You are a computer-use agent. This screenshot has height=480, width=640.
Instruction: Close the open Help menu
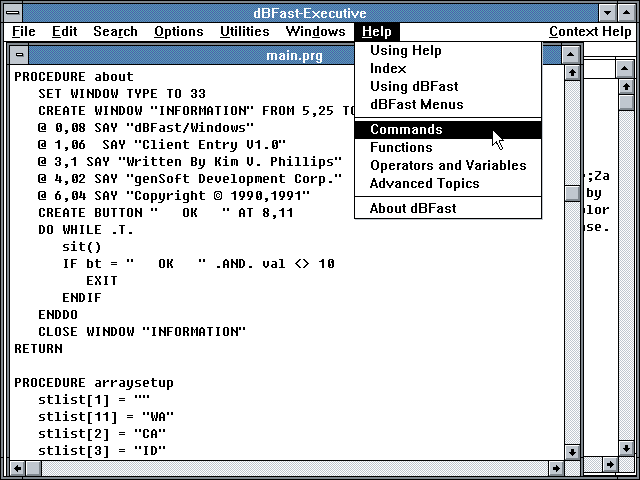pos(377,31)
